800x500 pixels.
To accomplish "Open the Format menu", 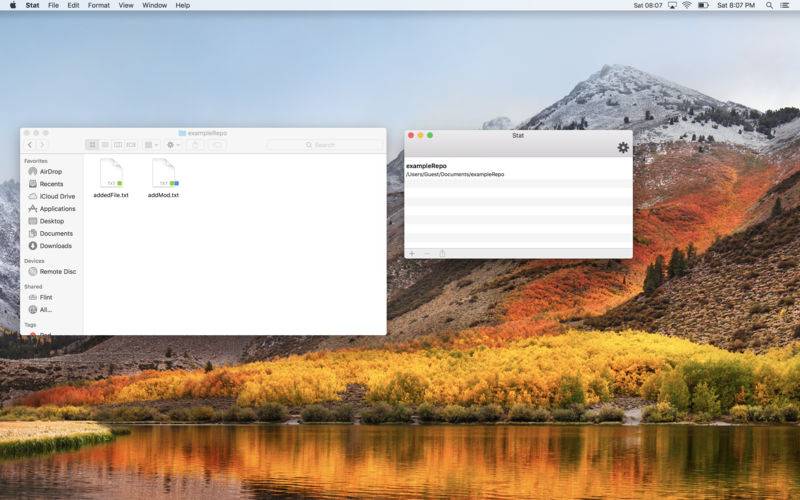I will pyautogui.click(x=99, y=5).
